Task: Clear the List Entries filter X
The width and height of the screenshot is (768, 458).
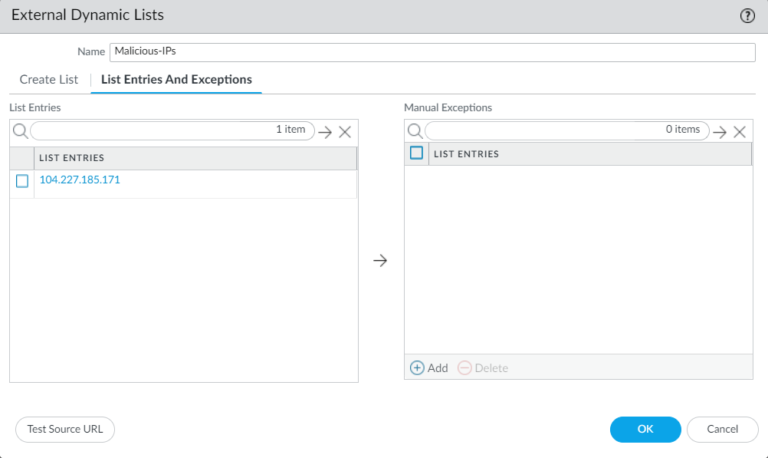Action: point(345,132)
